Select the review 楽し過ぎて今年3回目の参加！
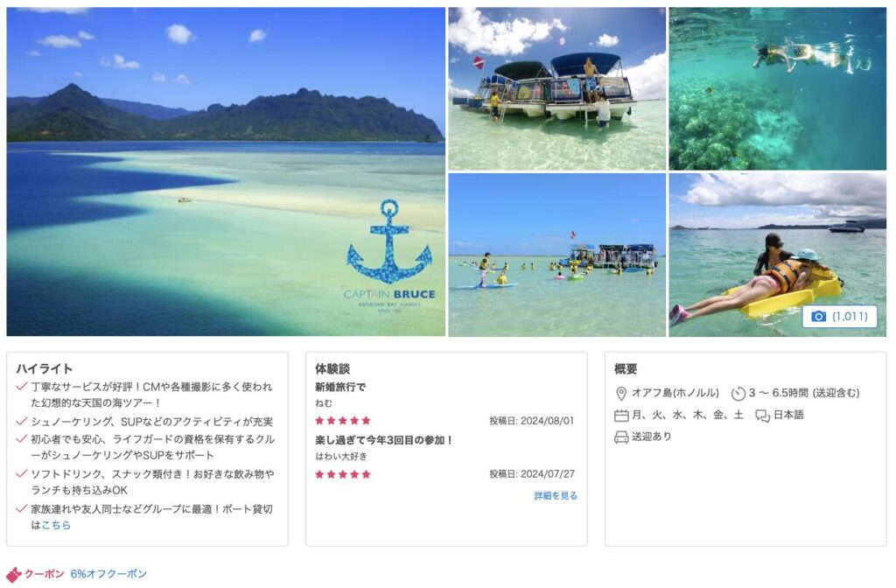Image resolution: width=896 pixels, height=588 pixels. pyautogui.click(x=384, y=440)
